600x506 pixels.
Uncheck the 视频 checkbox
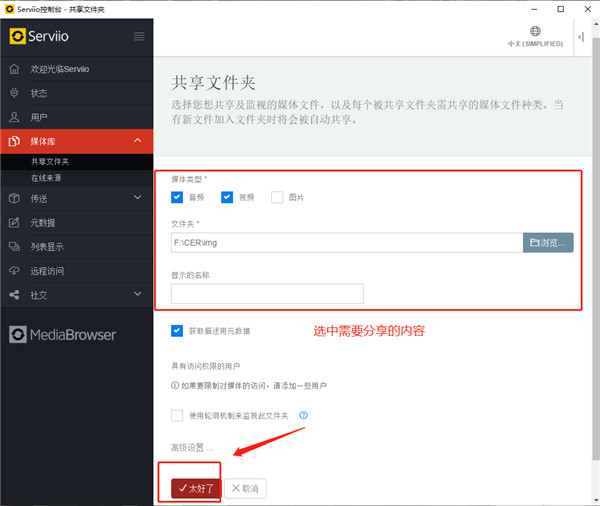click(227, 197)
